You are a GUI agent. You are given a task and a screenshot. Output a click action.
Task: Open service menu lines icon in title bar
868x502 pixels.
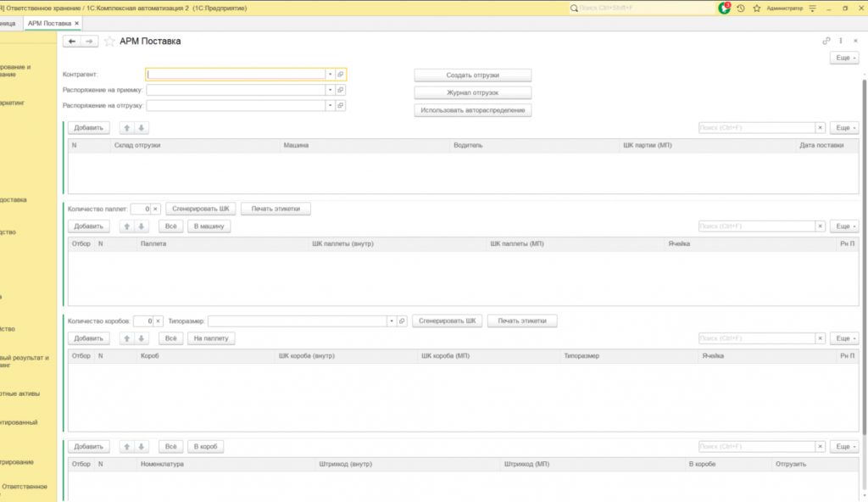click(813, 8)
